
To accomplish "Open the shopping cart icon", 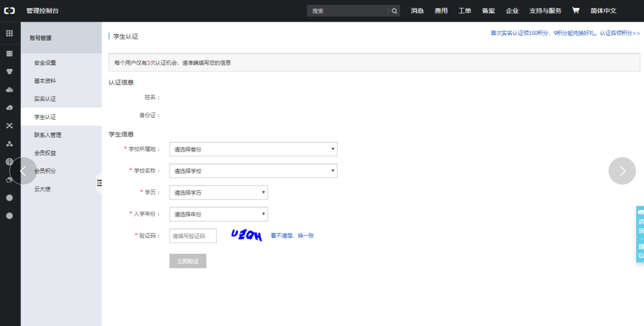I will [x=575, y=11].
